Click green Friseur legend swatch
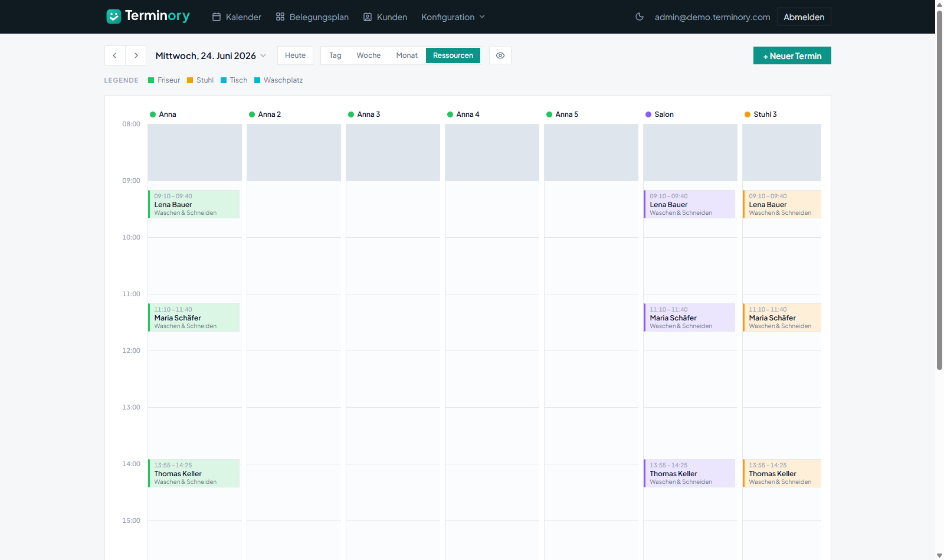The width and height of the screenshot is (944, 560). tap(151, 80)
